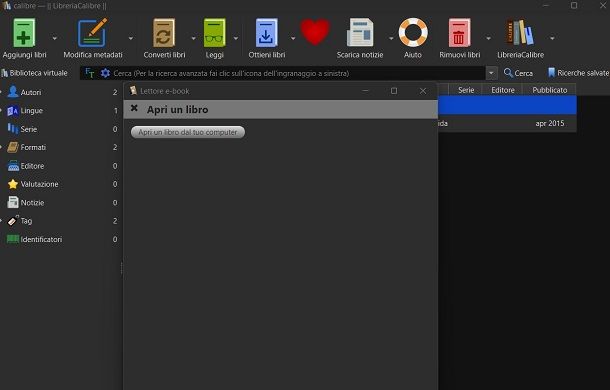610x390 pixels.
Task: Open the Scarica notizie news icon
Action: pos(360,33)
